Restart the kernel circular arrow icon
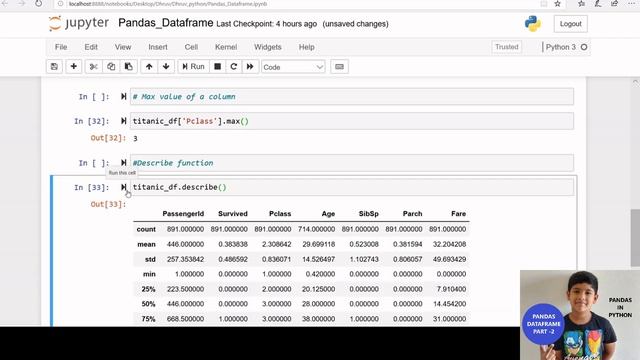640x360 pixels. [x=234, y=67]
